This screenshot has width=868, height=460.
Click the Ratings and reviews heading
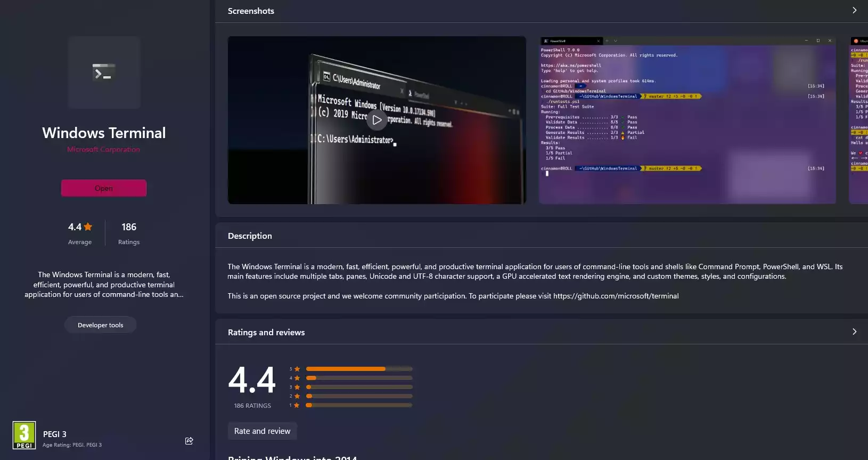(x=266, y=333)
